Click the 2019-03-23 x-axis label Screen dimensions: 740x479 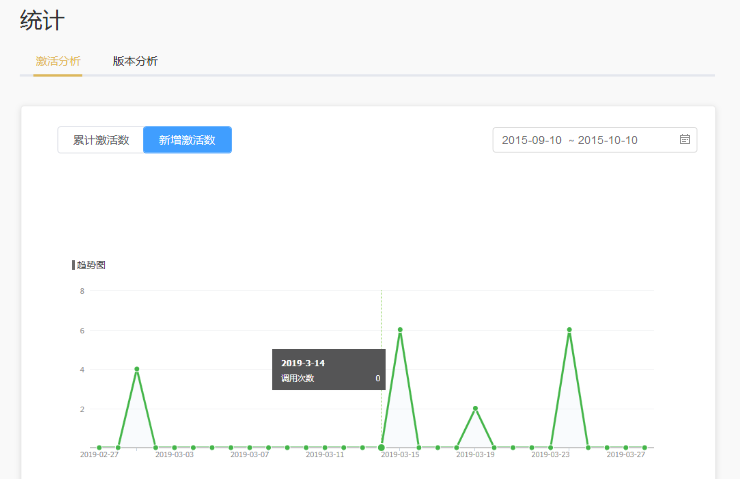[551, 455]
